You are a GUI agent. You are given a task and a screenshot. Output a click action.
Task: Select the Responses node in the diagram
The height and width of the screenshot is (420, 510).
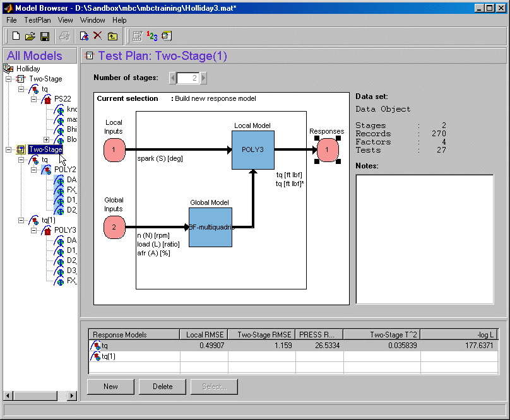[x=327, y=149]
